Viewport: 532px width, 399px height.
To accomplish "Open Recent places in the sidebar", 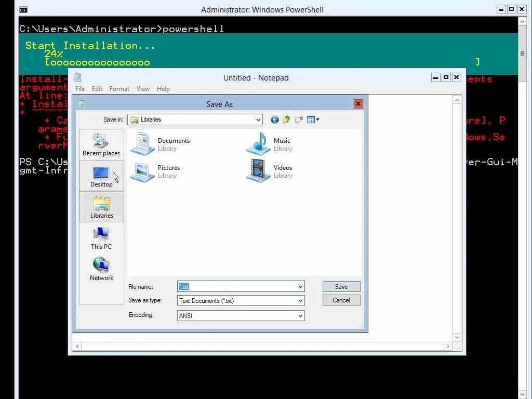I will coord(101,144).
